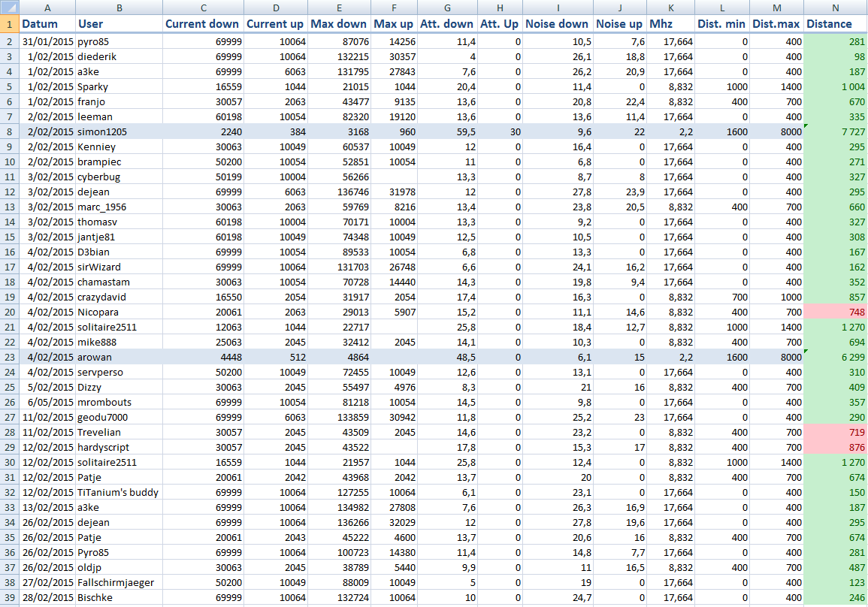Image resolution: width=868 pixels, height=607 pixels.
Task: Select the pink distance cell showing 876
Action: click(835, 447)
